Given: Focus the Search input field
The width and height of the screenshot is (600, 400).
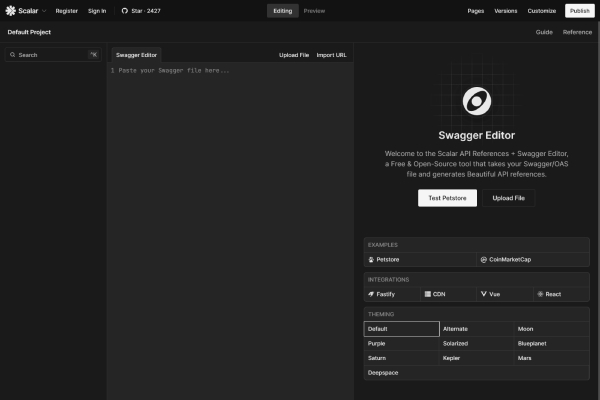Looking at the screenshot, I should pyautogui.click(x=53, y=55).
